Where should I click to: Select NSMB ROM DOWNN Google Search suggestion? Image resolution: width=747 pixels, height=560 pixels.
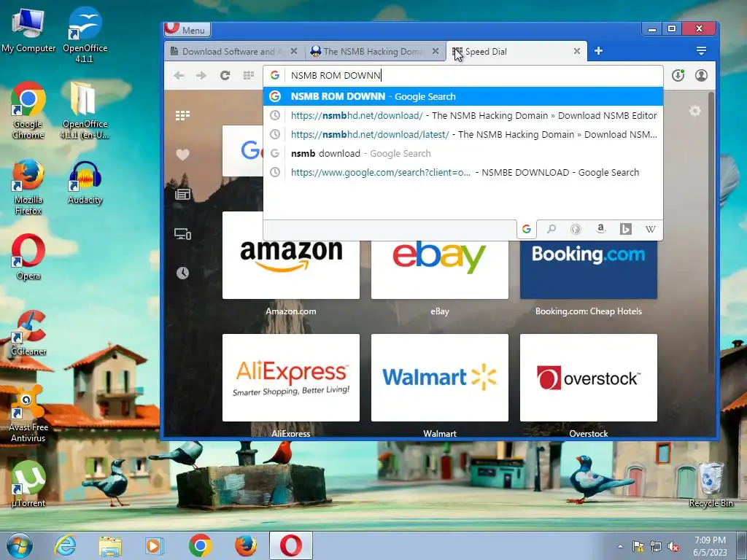[463, 96]
